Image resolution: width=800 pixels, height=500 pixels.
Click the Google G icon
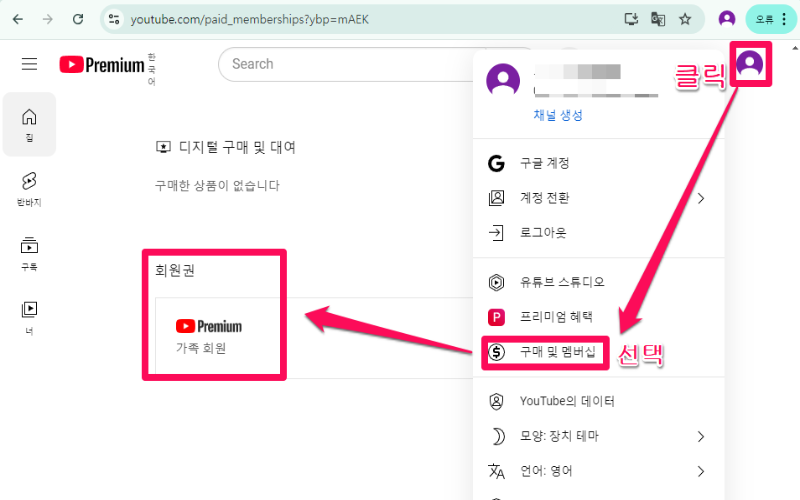496,163
